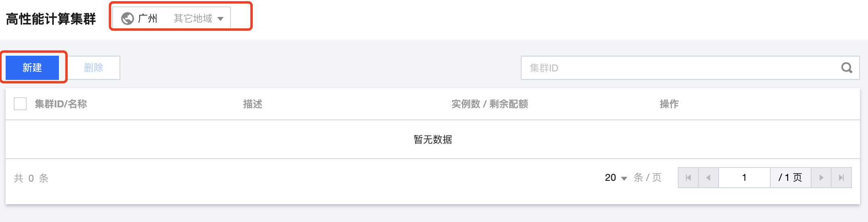Focus the 集群ID search field
The height and width of the screenshot is (222, 868).
pyautogui.click(x=678, y=68)
